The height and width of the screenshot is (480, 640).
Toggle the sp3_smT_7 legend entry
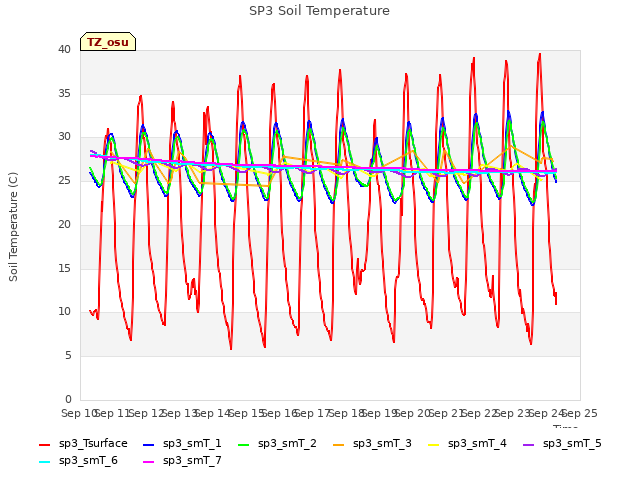pos(182,461)
